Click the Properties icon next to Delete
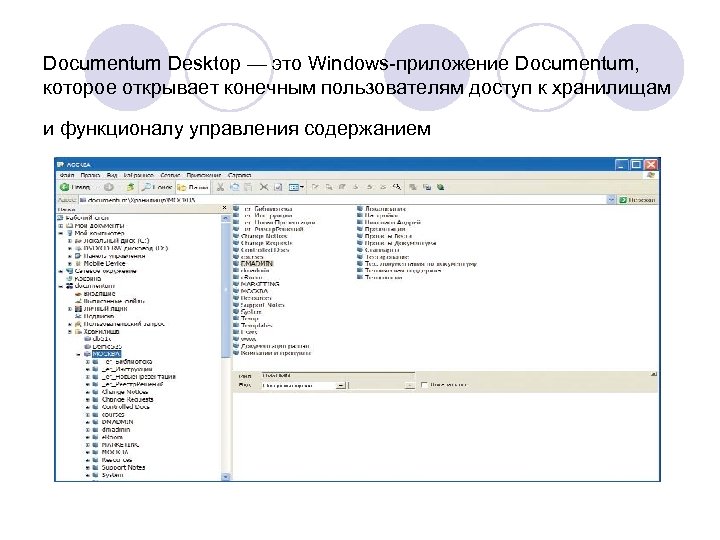 click(x=278, y=187)
